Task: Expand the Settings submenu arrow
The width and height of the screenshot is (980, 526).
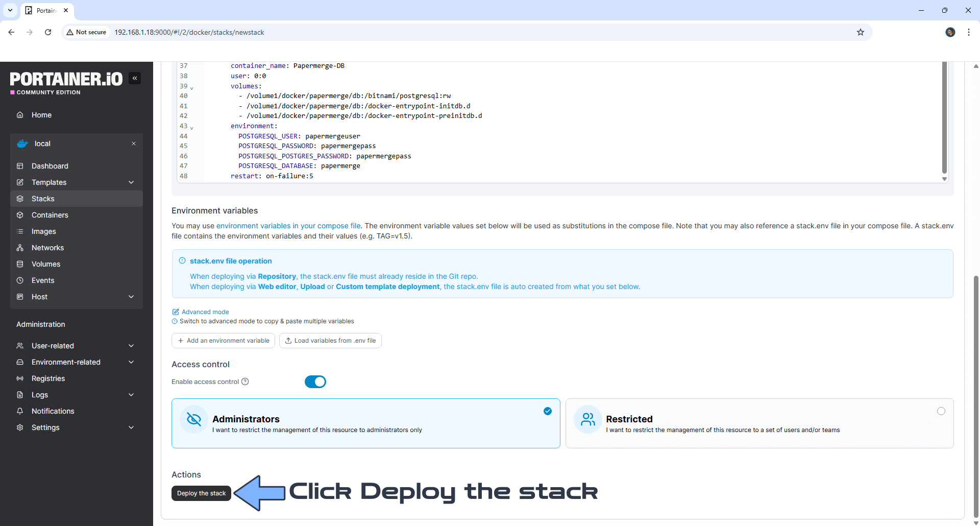Action: pos(131,427)
